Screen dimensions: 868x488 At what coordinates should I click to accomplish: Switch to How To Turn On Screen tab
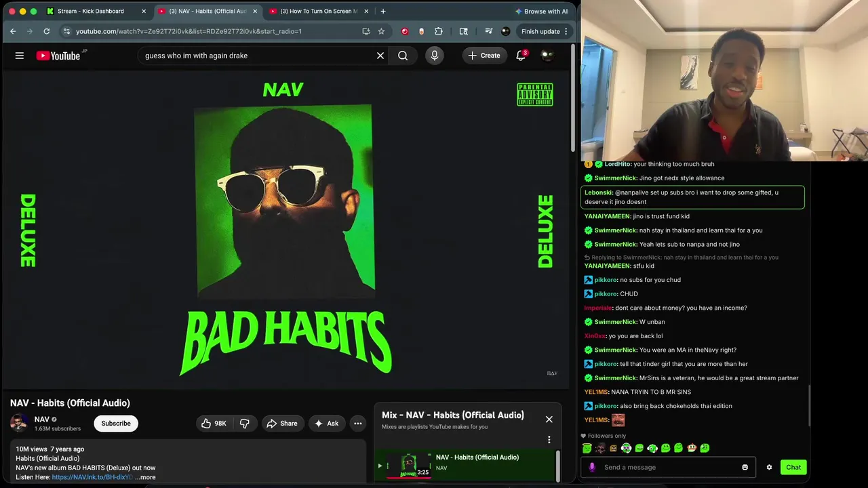319,11
